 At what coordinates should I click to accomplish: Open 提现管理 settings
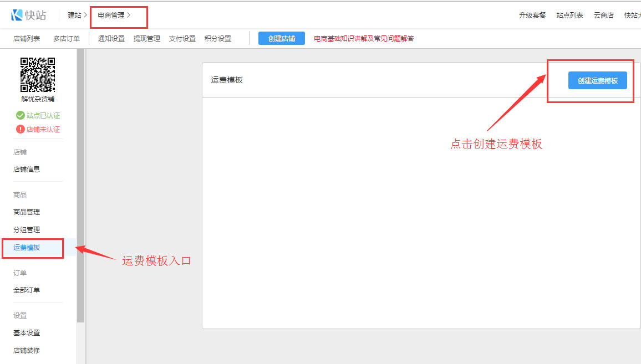coord(146,39)
